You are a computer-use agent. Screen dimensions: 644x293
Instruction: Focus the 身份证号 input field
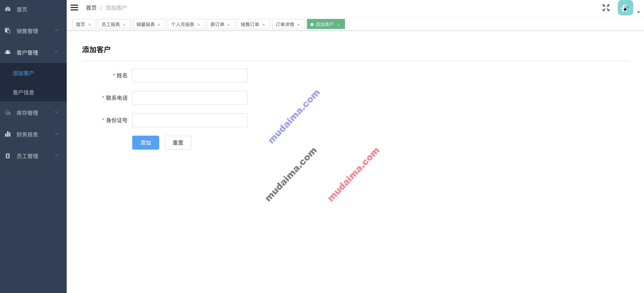[190, 120]
